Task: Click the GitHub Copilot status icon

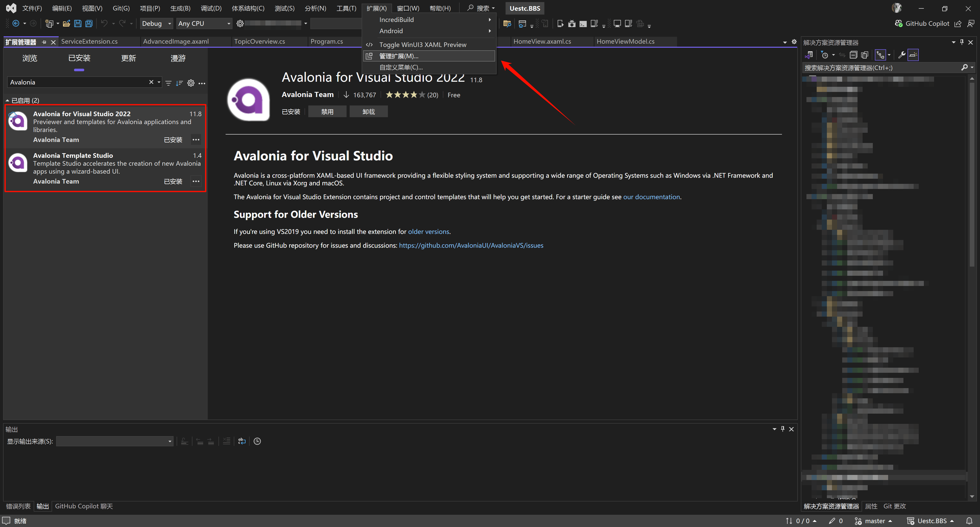Action: pos(899,23)
